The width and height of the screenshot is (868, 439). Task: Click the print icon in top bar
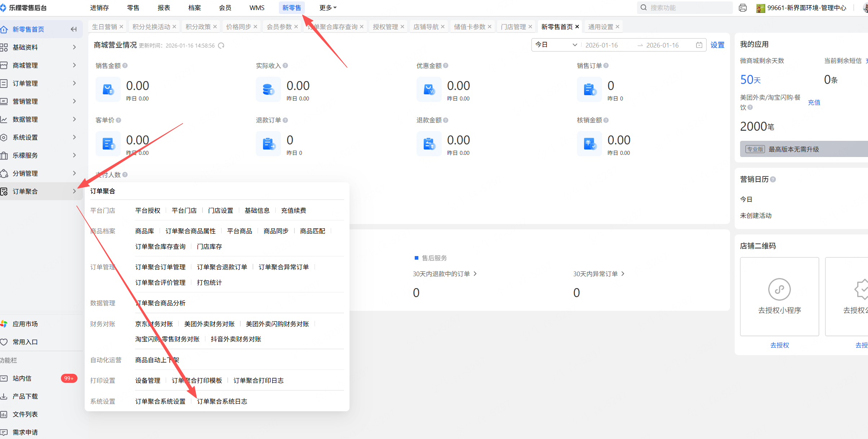(743, 8)
